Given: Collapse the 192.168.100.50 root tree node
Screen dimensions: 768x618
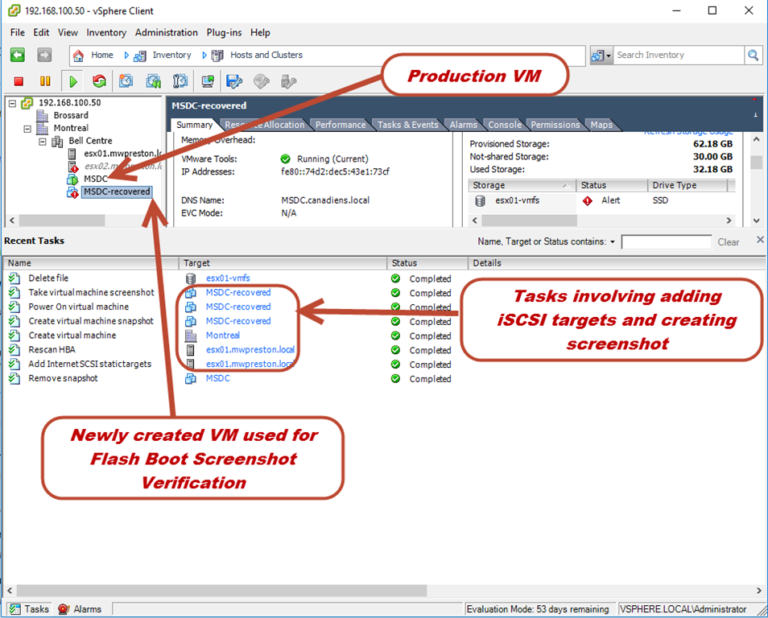Looking at the screenshot, I should 13,103.
